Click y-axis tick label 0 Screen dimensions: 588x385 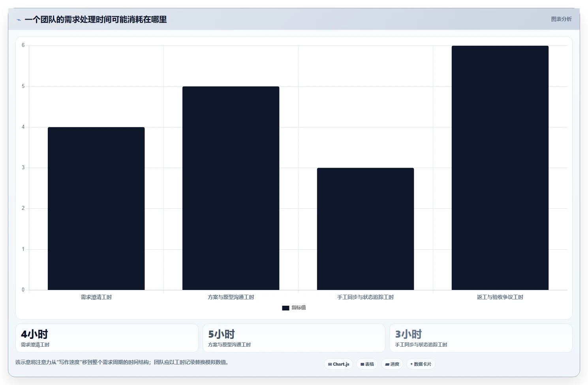pyautogui.click(x=23, y=290)
